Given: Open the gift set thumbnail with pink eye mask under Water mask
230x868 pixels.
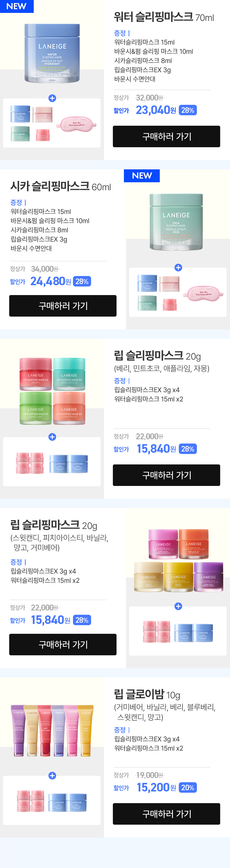Looking at the screenshot, I should (x=52, y=123).
